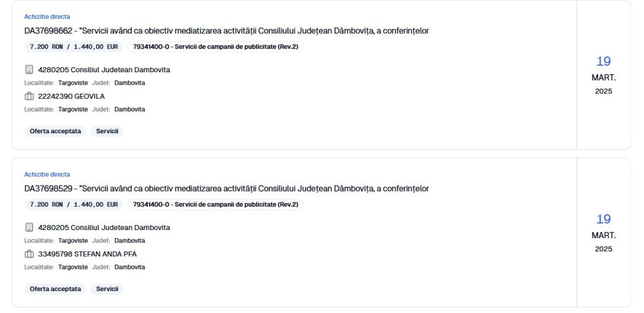Image resolution: width=644 pixels, height=313 pixels.
Task: Click the Oferta acceptata tag in the GEOVILA card
Action: [x=55, y=131]
